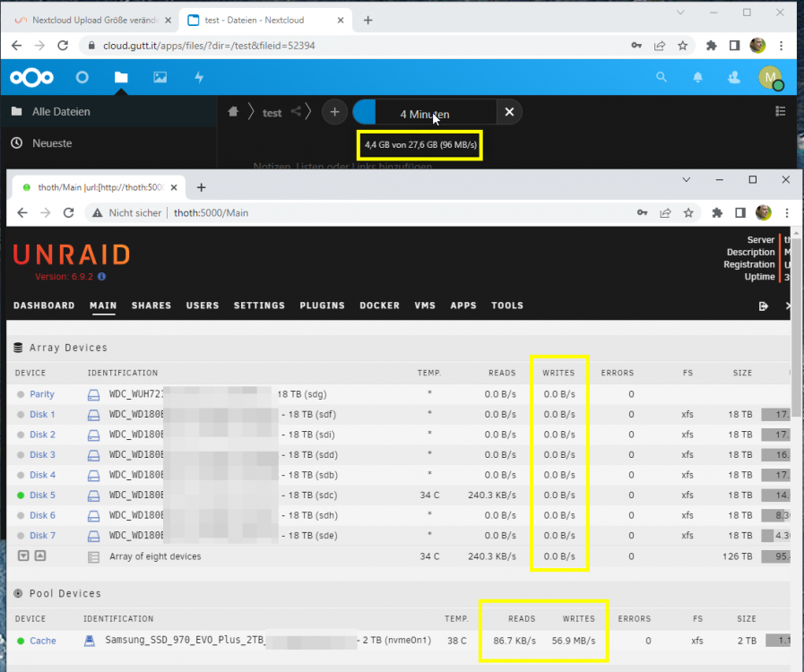
Task: Open new tab in the Unraid browser window
Action: (x=201, y=187)
